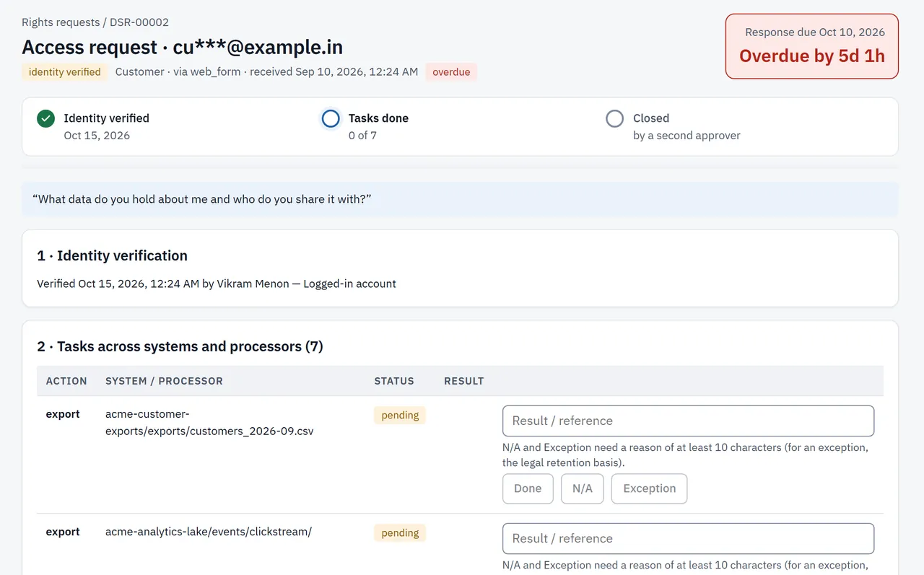Click the requester's quoted question text
Viewport: 924px width, 575px height.
[202, 199]
